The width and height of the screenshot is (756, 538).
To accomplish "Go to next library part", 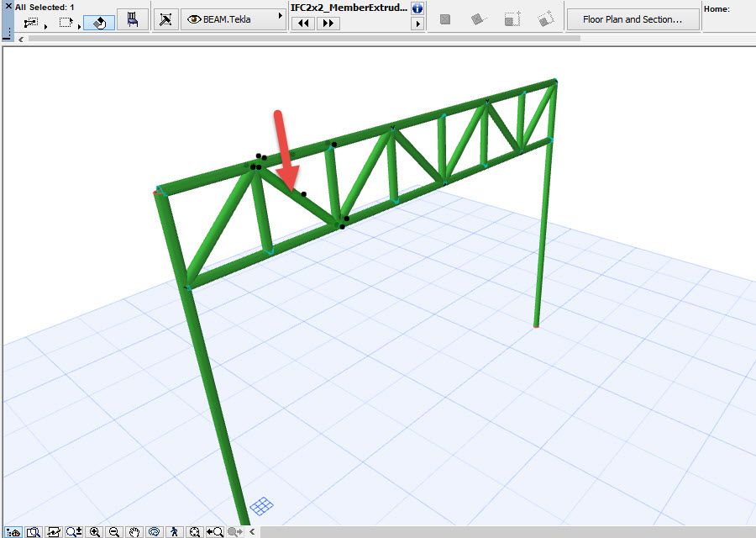I will [328, 24].
